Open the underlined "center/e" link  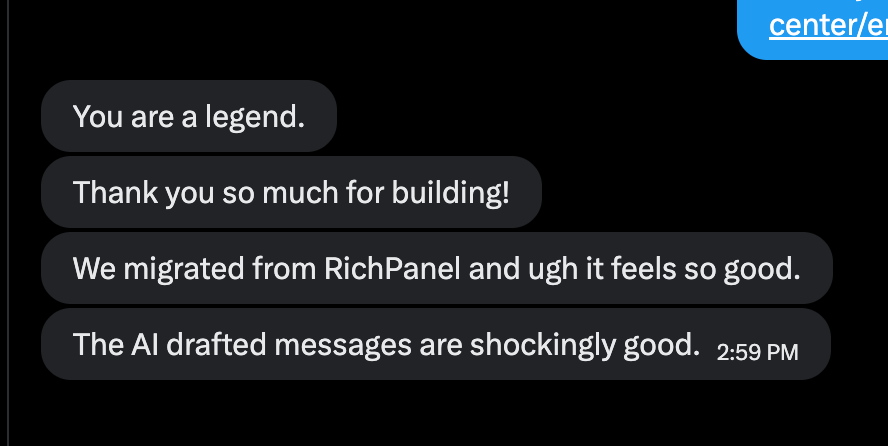click(x=828, y=25)
